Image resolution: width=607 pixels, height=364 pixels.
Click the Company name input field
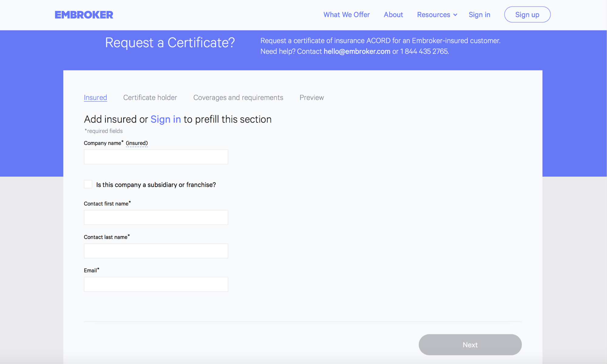(x=156, y=157)
